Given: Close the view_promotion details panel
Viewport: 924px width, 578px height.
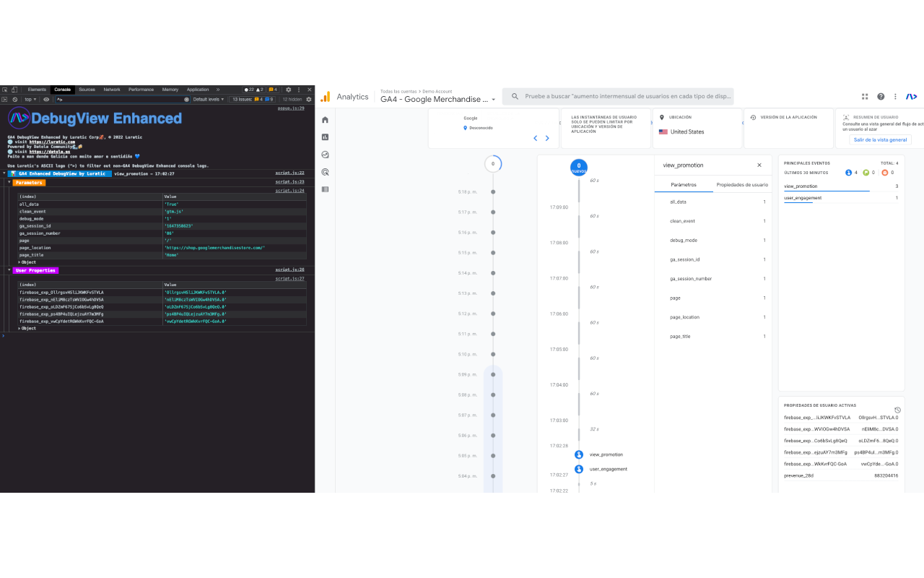Looking at the screenshot, I should 759,165.
